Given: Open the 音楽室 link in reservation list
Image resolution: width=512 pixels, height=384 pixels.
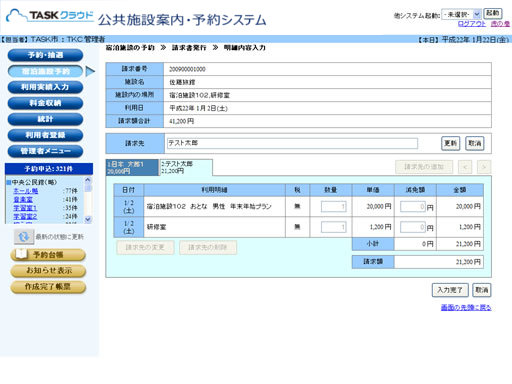Looking at the screenshot, I should (23, 199).
